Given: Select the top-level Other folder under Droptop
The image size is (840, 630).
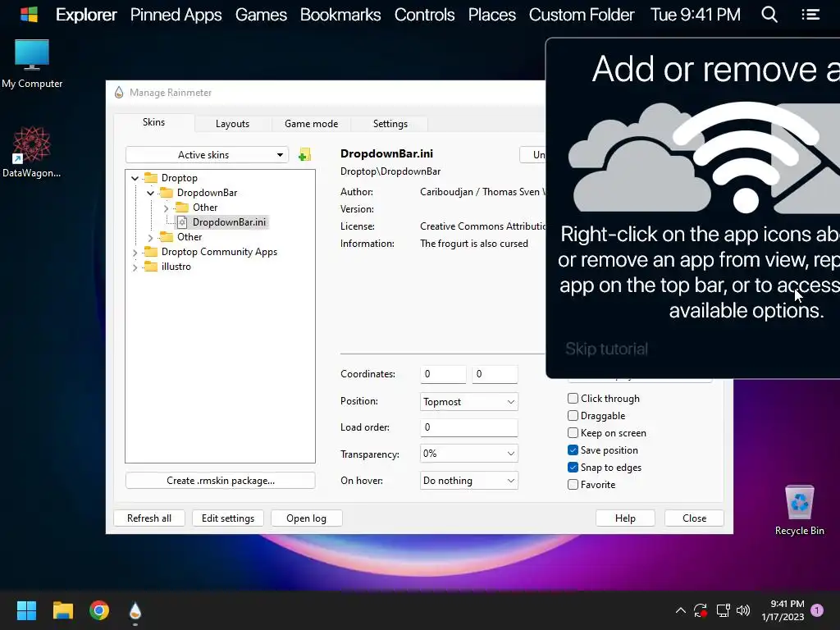Looking at the screenshot, I should coord(189,237).
